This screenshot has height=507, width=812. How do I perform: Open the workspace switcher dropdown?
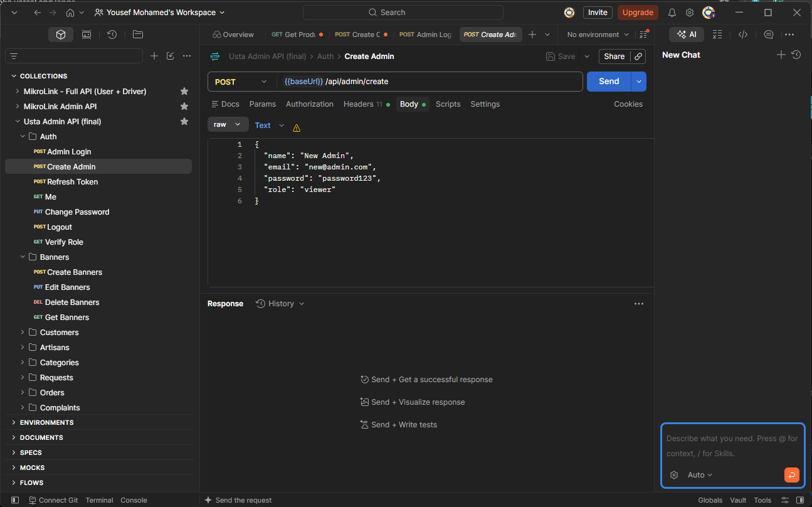tap(159, 13)
